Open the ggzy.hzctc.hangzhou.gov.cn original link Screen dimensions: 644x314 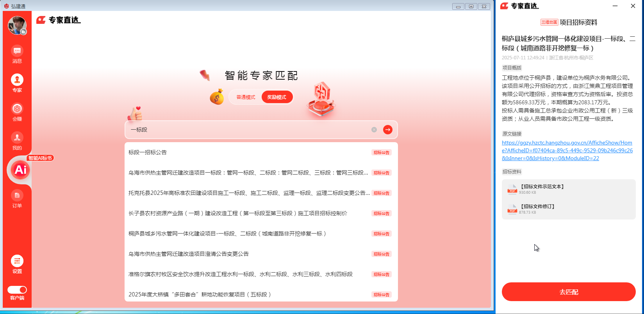(567, 150)
